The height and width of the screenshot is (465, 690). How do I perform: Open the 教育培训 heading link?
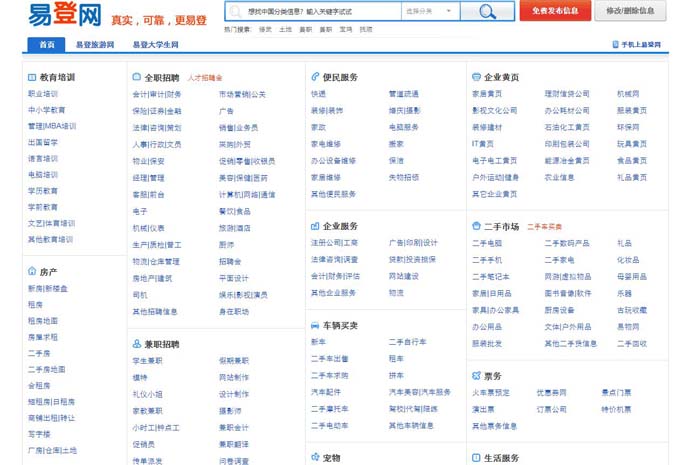[57, 77]
